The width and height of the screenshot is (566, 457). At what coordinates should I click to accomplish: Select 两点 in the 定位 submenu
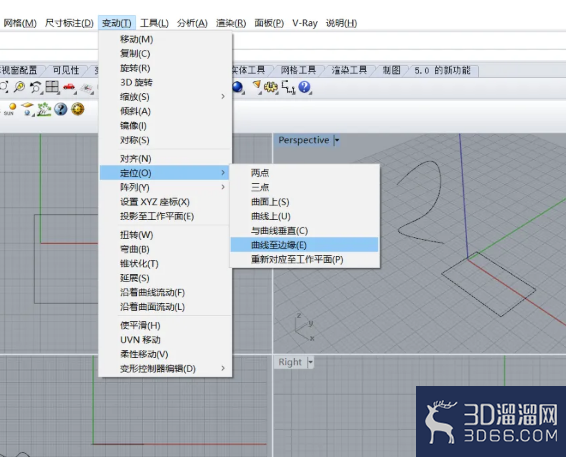coord(305,173)
